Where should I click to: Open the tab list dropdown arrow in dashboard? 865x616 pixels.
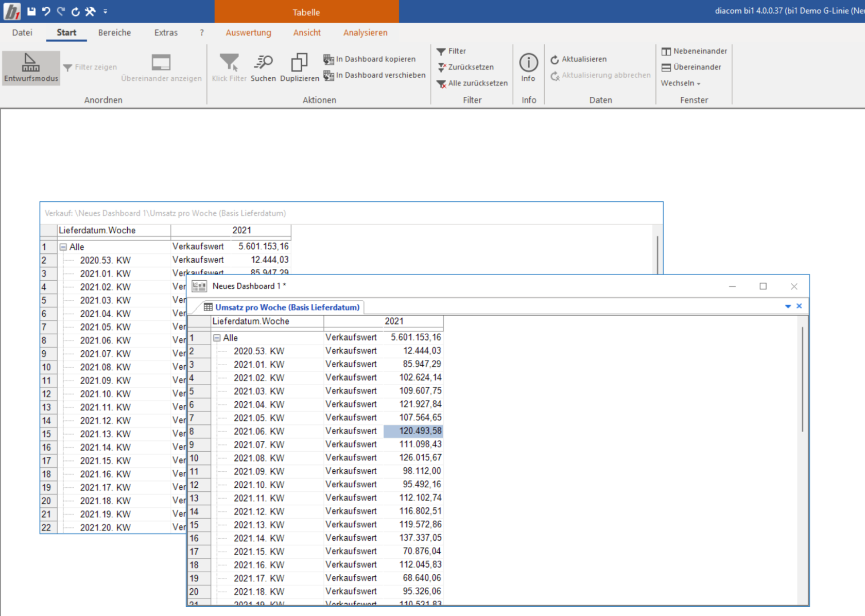click(788, 306)
